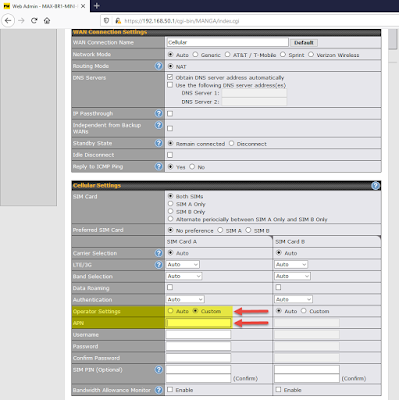The image size is (399, 400).
Task: Expand LTE/3G dropdown for SIM Card A
Action: 183,265
